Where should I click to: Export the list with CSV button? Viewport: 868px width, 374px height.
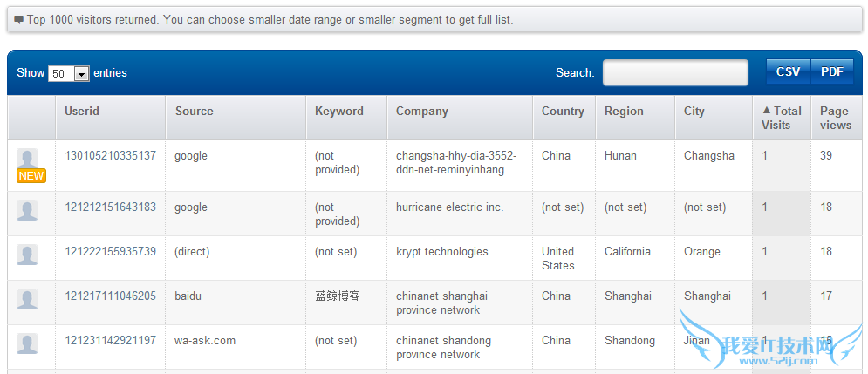coord(788,72)
